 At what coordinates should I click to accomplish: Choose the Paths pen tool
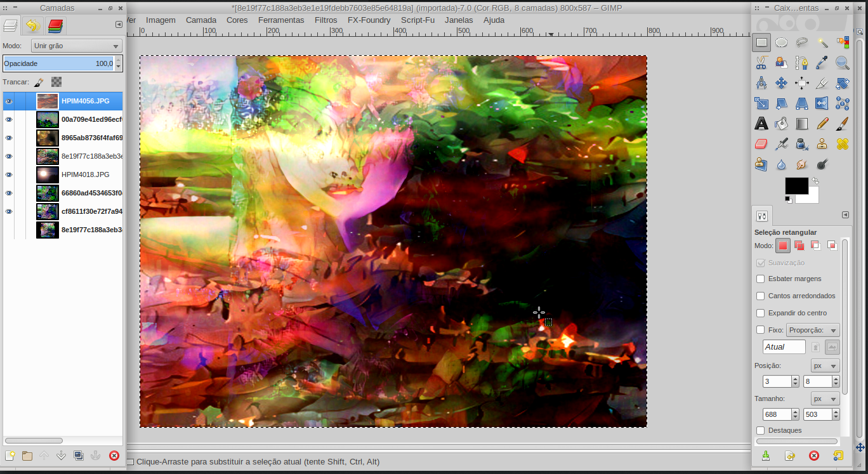[x=802, y=63]
